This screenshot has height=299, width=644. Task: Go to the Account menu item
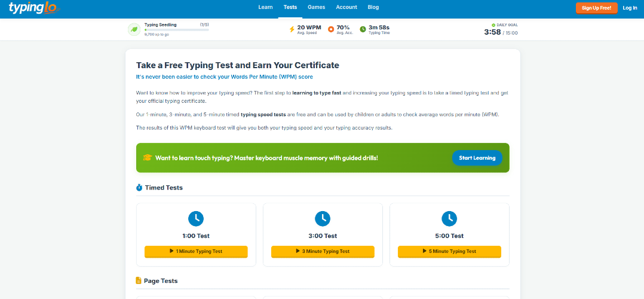pyautogui.click(x=346, y=7)
